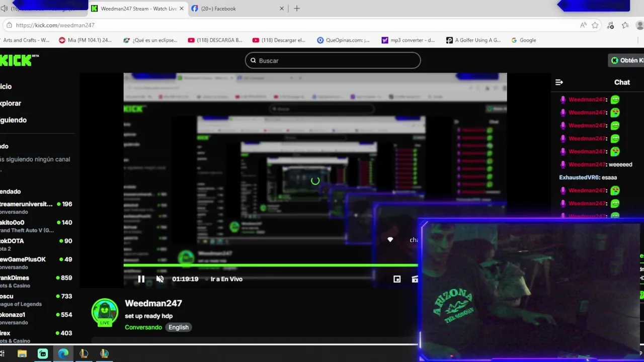The height and width of the screenshot is (362, 644).
Task: Jump to live with Ir a En Vivo
Action: point(226,279)
